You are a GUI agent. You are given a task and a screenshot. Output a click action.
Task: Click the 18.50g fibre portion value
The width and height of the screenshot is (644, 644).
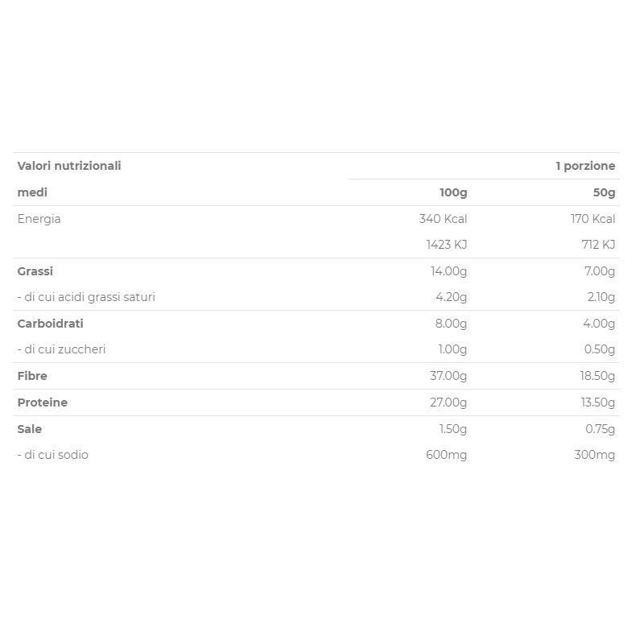tap(598, 376)
